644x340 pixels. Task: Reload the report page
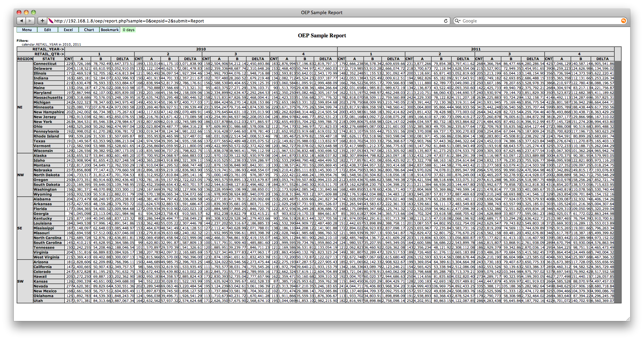coord(445,21)
